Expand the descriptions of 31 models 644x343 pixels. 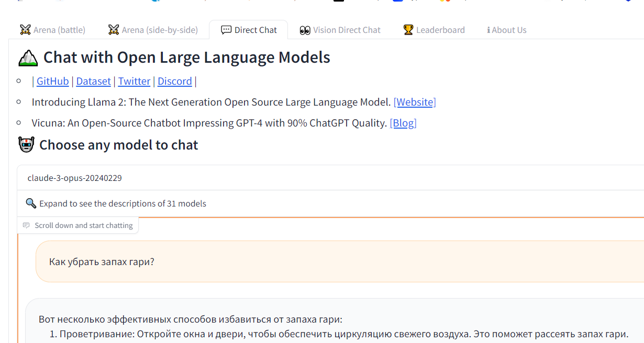(x=330, y=203)
